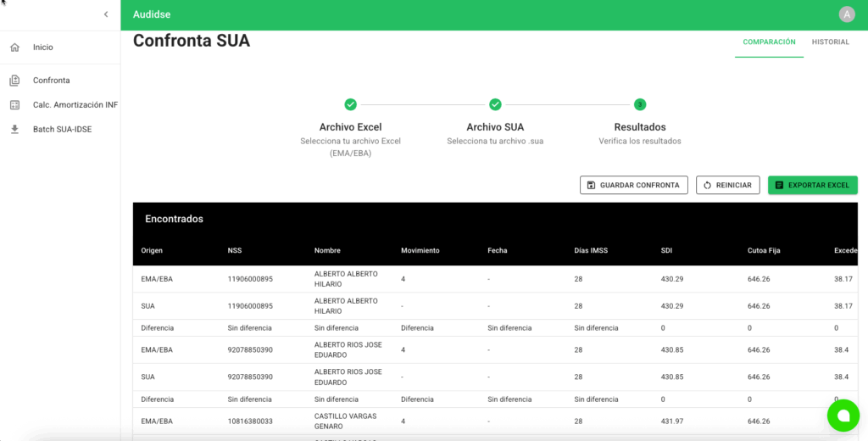The width and height of the screenshot is (868, 441).
Task: Click the step 3 Resultados circle
Action: pyautogui.click(x=640, y=104)
